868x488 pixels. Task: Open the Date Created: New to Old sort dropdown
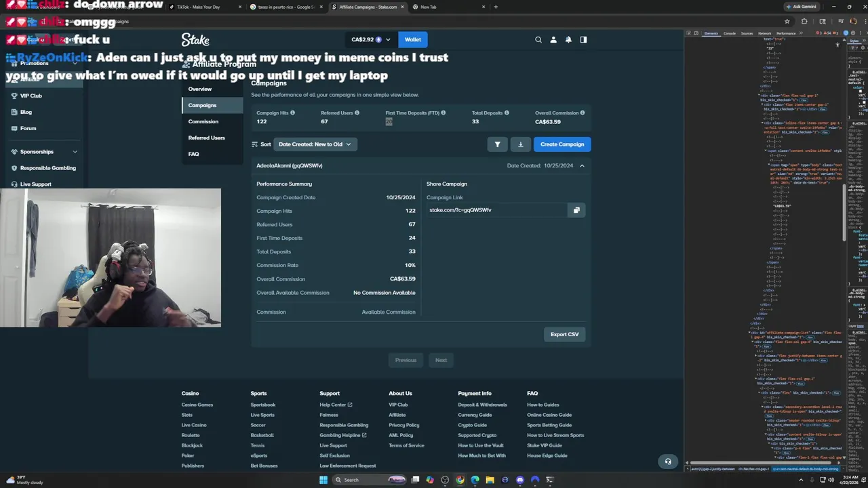314,144
